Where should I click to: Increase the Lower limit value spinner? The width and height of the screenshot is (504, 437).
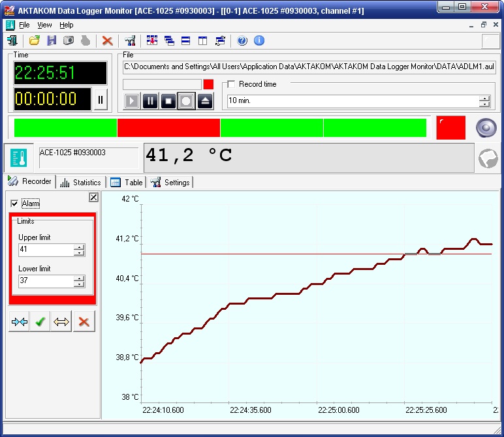click(79, 278)
